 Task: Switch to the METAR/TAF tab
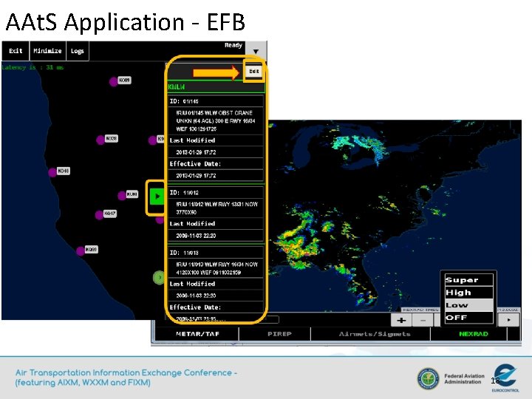197,334
